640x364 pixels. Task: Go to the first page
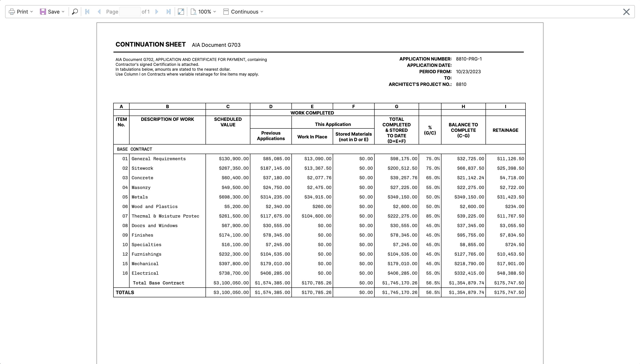point(87,12)
